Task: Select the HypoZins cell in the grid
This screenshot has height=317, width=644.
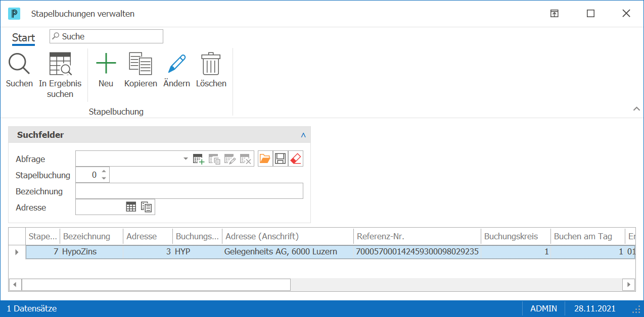Action: coord(91,251)
